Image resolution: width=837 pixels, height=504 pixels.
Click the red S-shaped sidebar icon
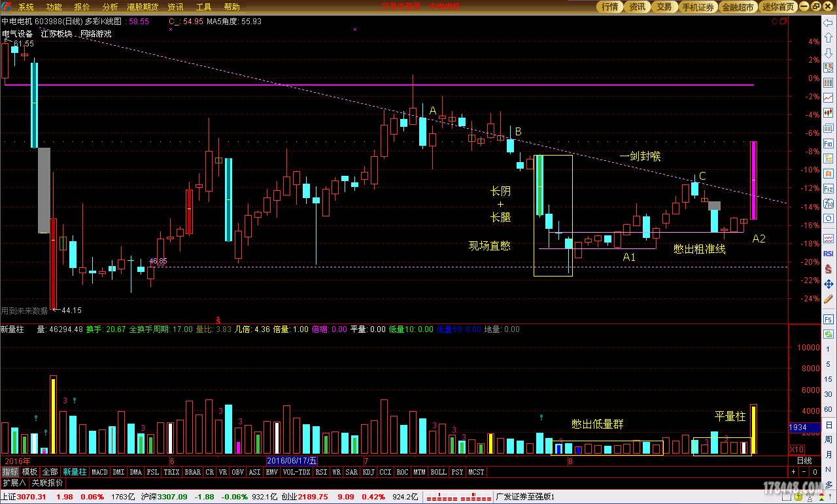click(828, 269)
